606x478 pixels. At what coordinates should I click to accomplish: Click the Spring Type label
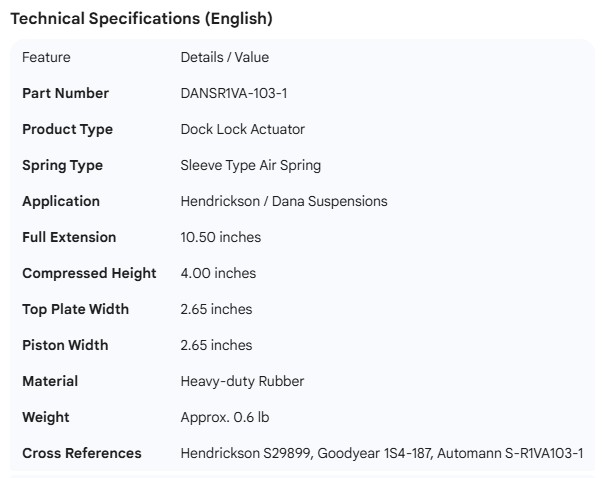62,165
